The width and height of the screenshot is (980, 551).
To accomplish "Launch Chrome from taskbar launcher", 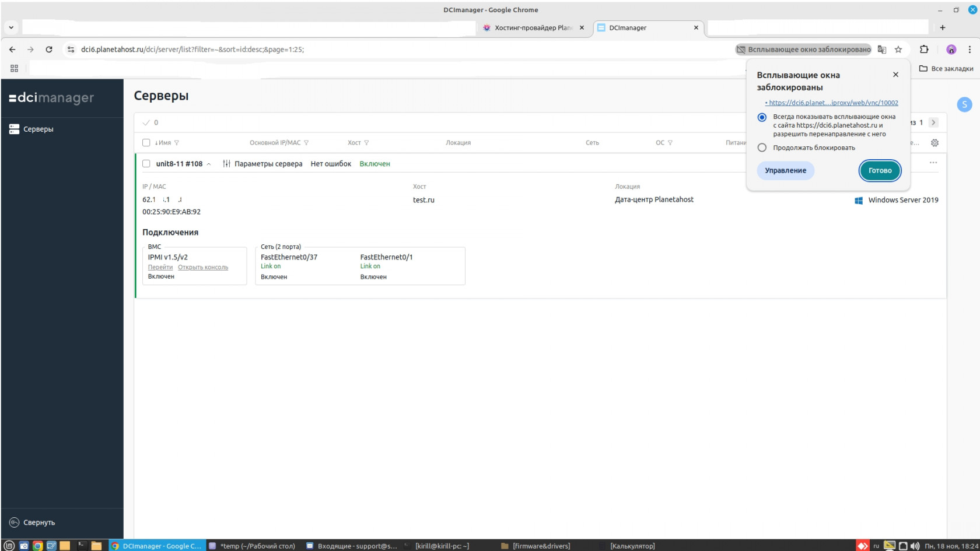I will click(37, 546).
